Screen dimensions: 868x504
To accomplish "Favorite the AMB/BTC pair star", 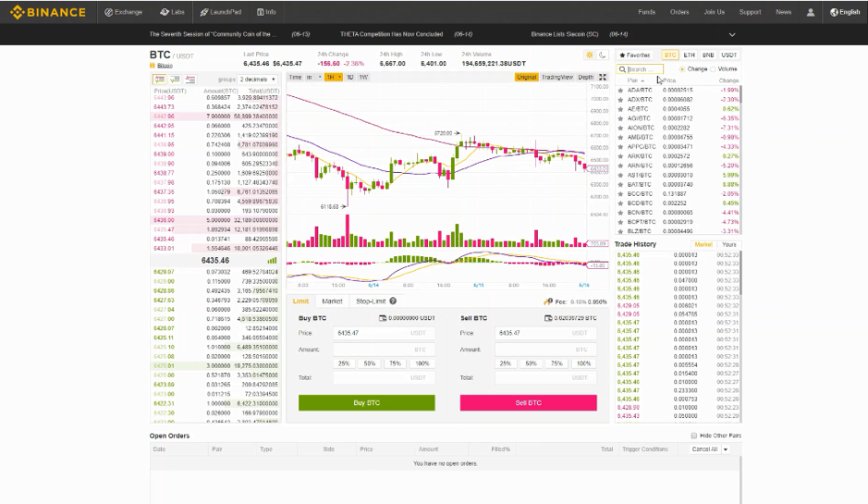I will pos(620,138).
